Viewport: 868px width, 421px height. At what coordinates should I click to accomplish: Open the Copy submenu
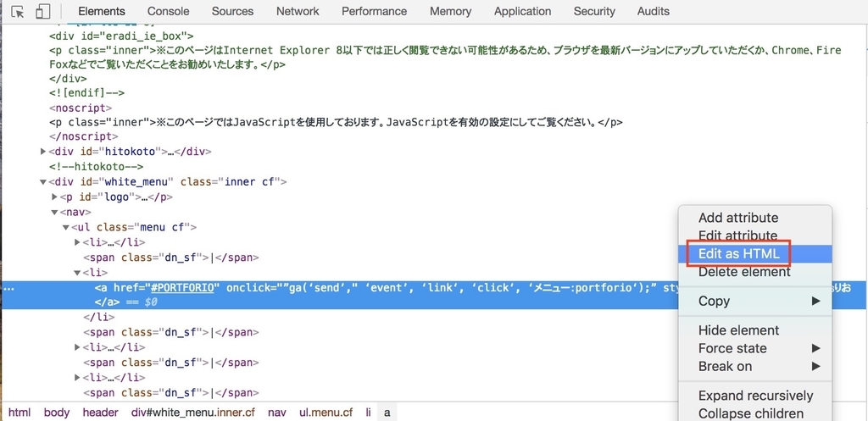755,301
